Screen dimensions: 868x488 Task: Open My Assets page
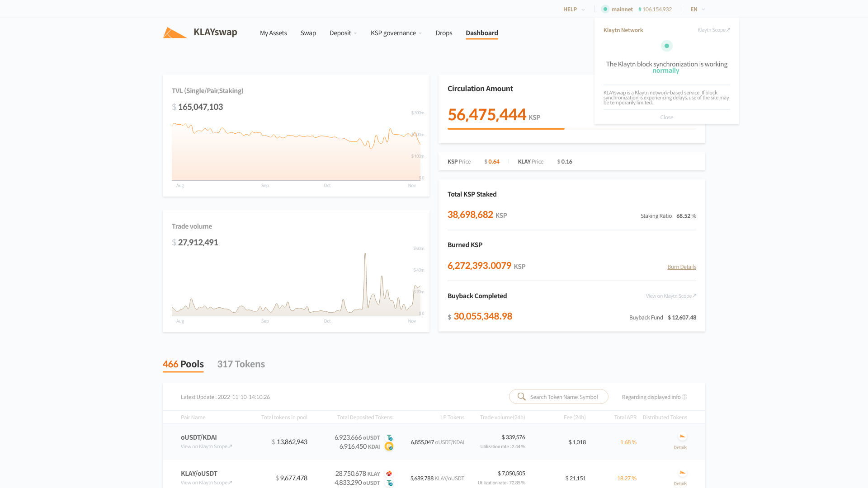[273, 33]
